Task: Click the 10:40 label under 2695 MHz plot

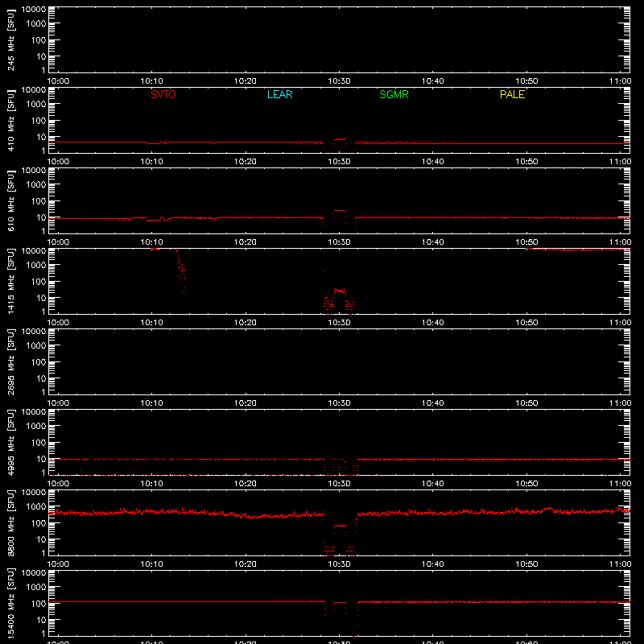Action: pyautogui.click(x=433, y=403)
